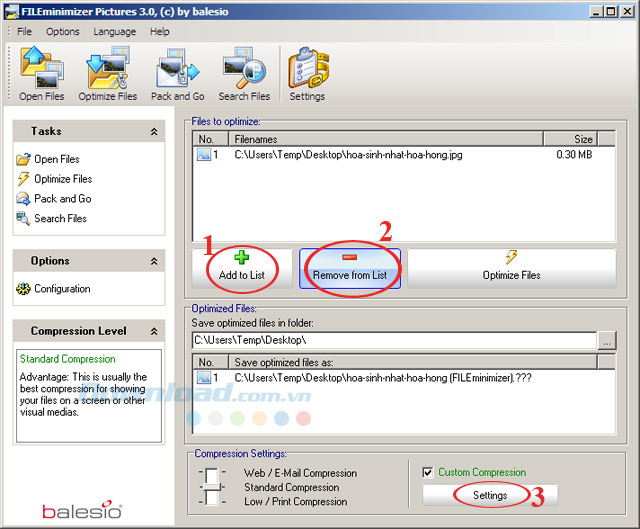Click the Remove from List button

coord(350,269)
